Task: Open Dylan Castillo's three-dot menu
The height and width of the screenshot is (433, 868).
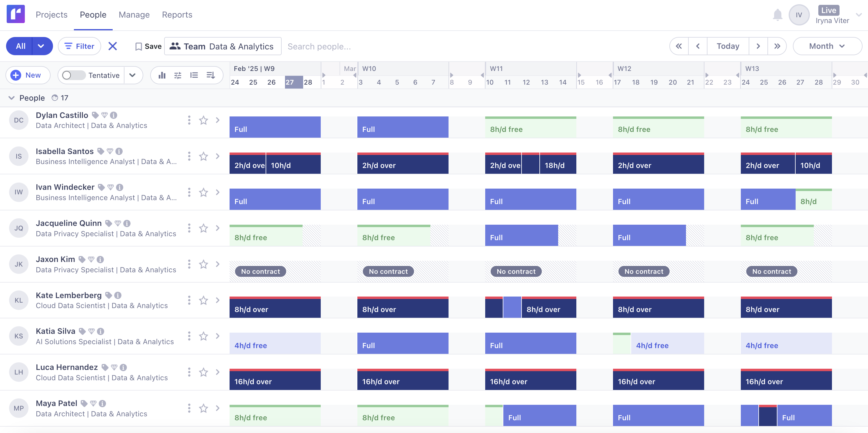Action: pos(189,120)
